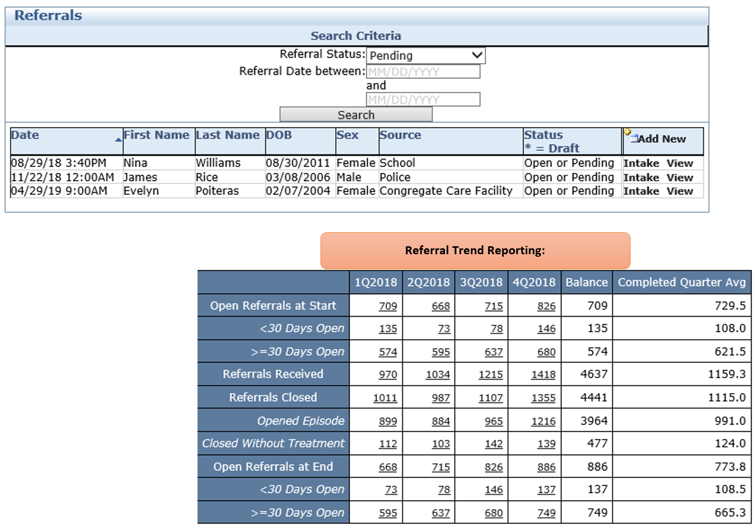Click the first Referral Date field
This screenshot has height=532, width=756.
[x=423, y=71]
